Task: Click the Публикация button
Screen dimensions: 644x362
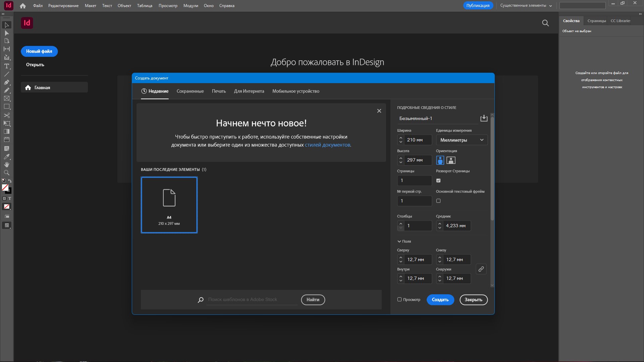Action: [x=478, y=6]
